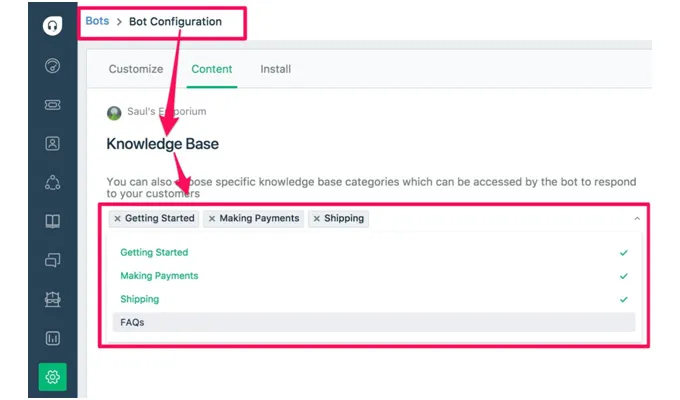Open the Forums chat icon in sidebar
Image resolution: width=680 pixels, height=400 pixels.
53,260
